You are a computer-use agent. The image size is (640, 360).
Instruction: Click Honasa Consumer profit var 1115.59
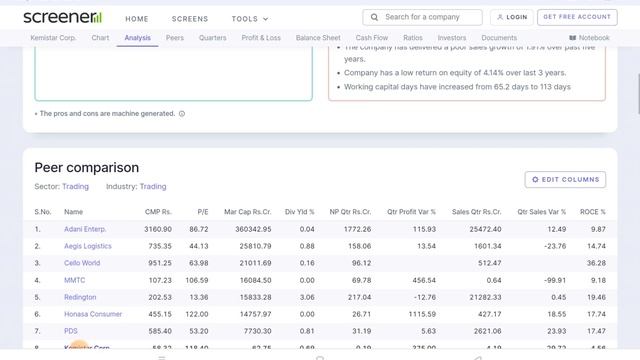(x=422, y=314)
